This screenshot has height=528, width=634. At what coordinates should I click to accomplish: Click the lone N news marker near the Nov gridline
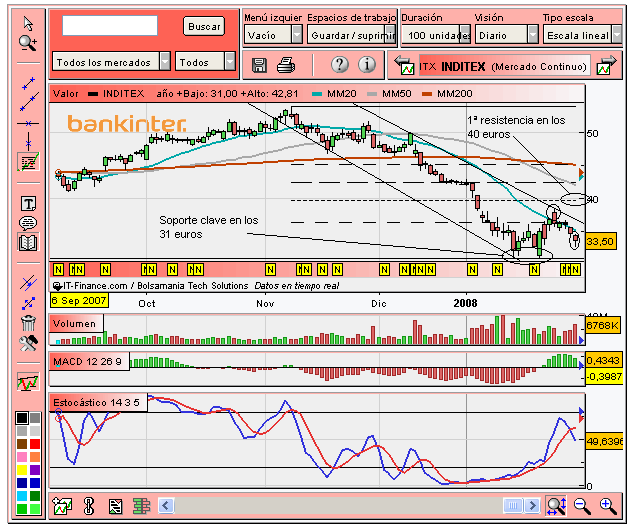coord(271,270)
